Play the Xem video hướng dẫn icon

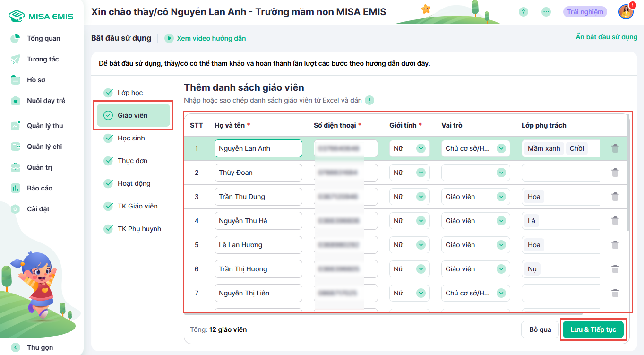click(x=169, y=38)
